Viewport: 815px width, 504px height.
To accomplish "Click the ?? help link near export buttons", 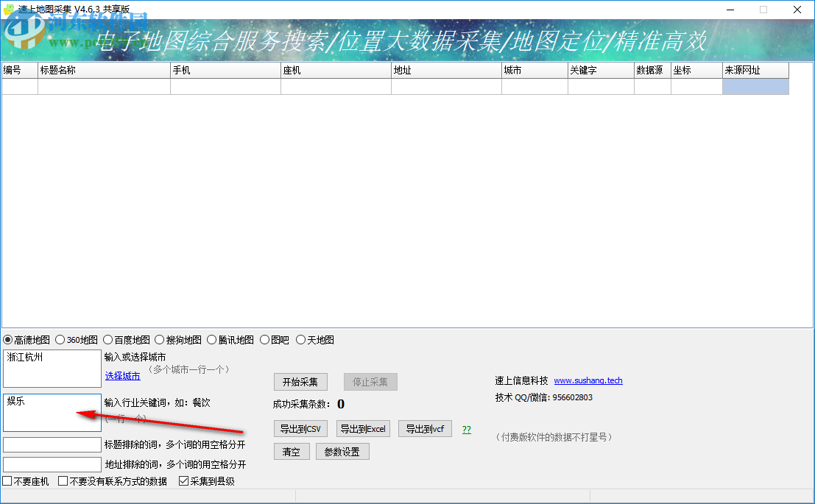I will 466,428.
